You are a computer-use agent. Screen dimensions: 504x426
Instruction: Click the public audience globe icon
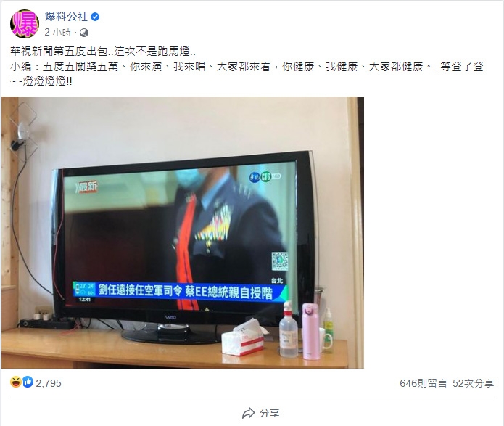pos(84,33)
